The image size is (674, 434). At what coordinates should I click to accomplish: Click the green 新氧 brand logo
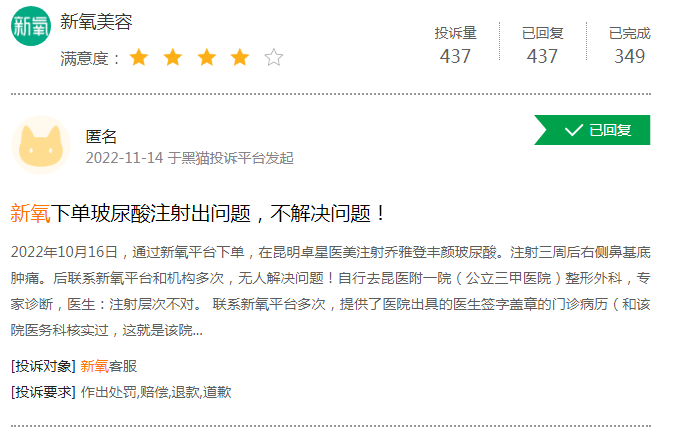coord(31,26)
